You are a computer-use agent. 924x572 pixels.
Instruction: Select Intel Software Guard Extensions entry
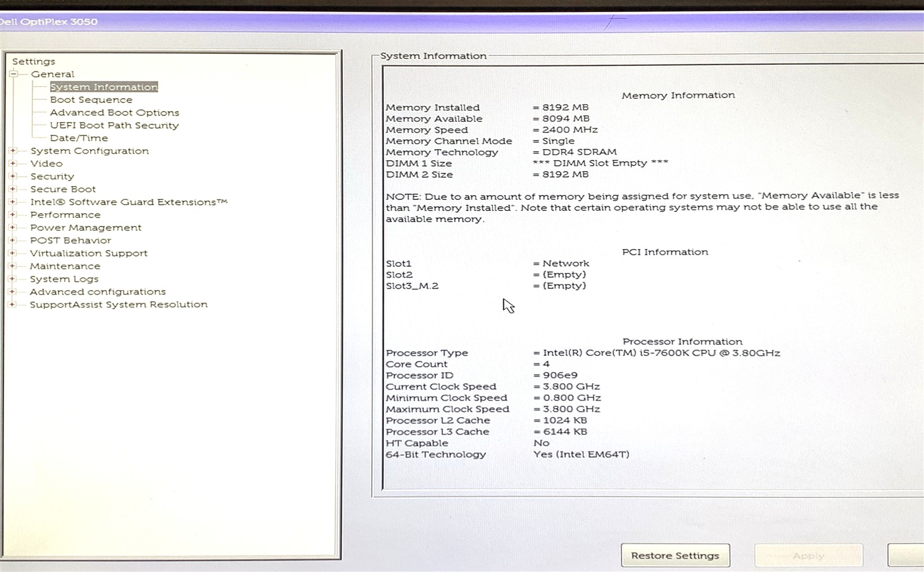[128, 202]
